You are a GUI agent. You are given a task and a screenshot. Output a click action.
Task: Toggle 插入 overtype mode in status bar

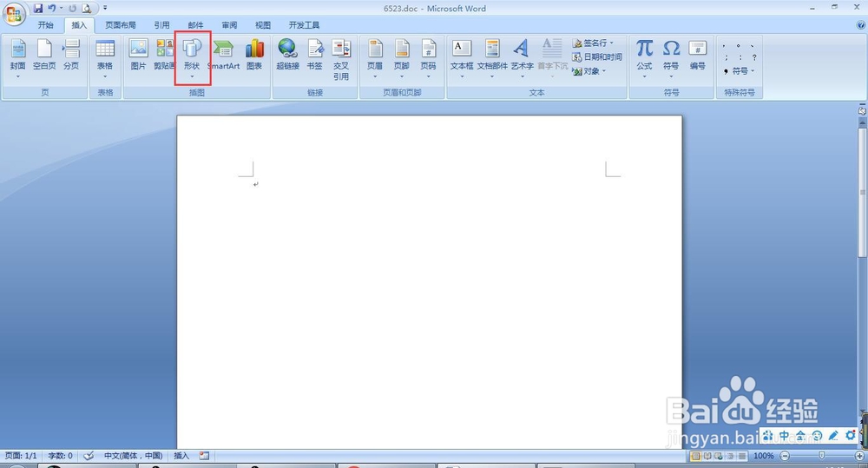tap(181, 455)
